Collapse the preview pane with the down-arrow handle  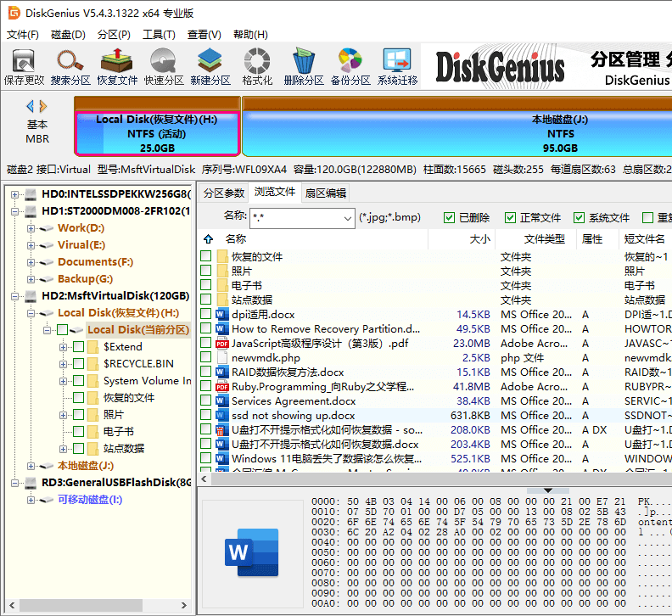pos(548,490)
